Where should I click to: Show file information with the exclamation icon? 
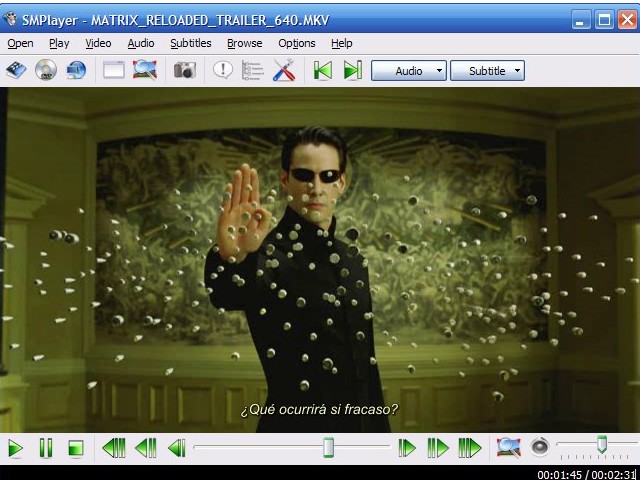(x=223, y=70)
